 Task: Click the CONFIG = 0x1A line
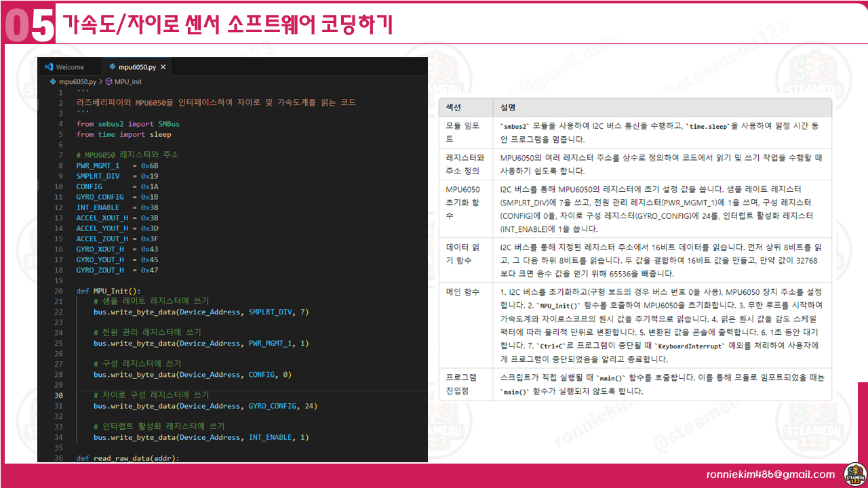click(x=117, y=186)
